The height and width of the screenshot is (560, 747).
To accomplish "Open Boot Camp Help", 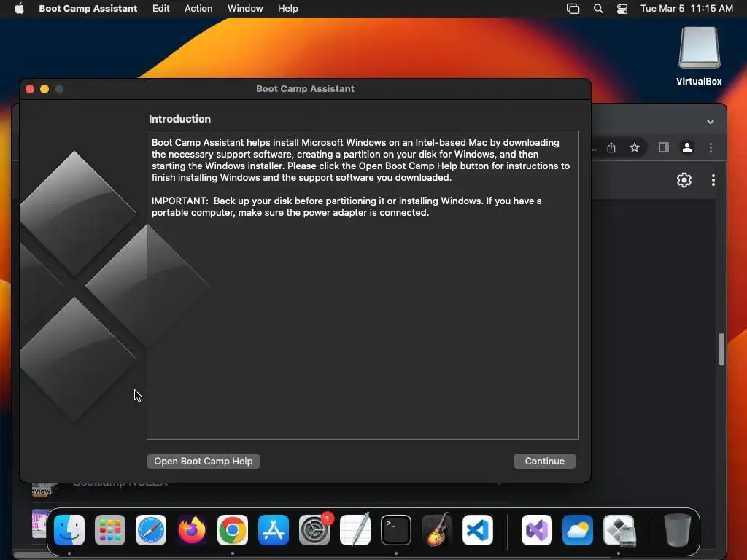I will click(204, 461).
